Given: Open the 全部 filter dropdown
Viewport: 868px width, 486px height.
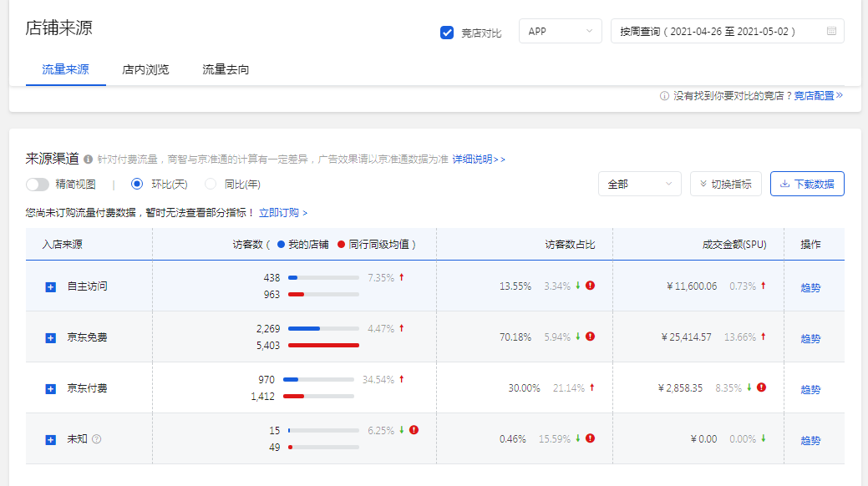Looking at the screenshot, I should [x=639, y=183].
